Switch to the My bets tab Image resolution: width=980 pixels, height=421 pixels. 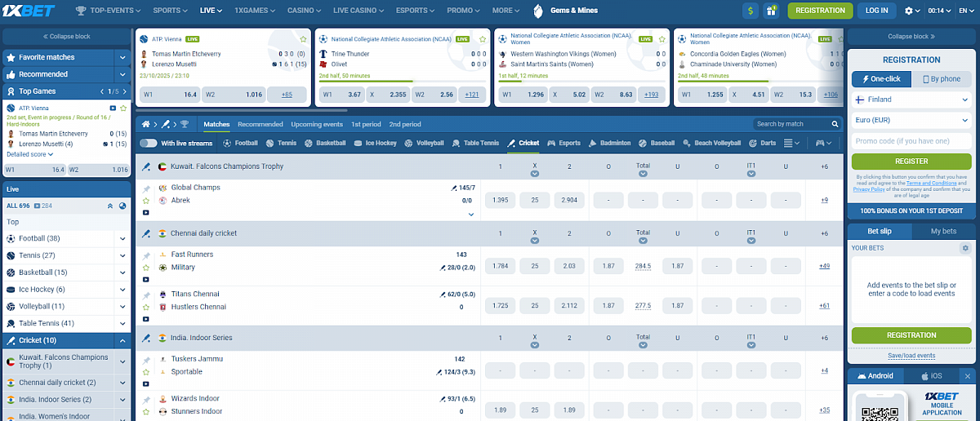[943, 232]
